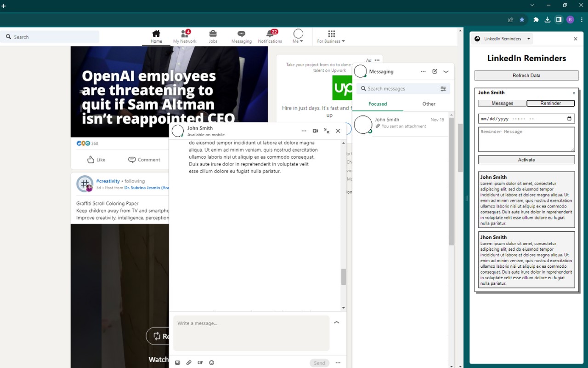Attach an image to the message
588x368 pixels.
click(178, 363)
